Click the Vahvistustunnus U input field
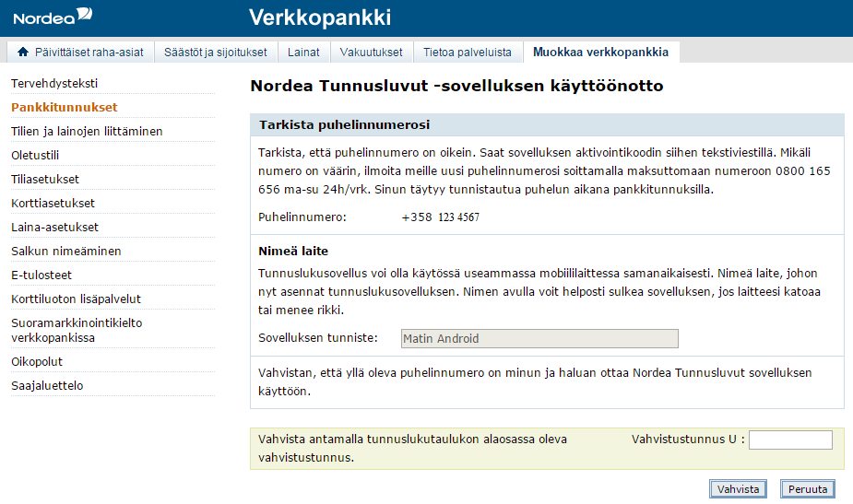This screenshot has height=504, width=853. click(790, 440)
